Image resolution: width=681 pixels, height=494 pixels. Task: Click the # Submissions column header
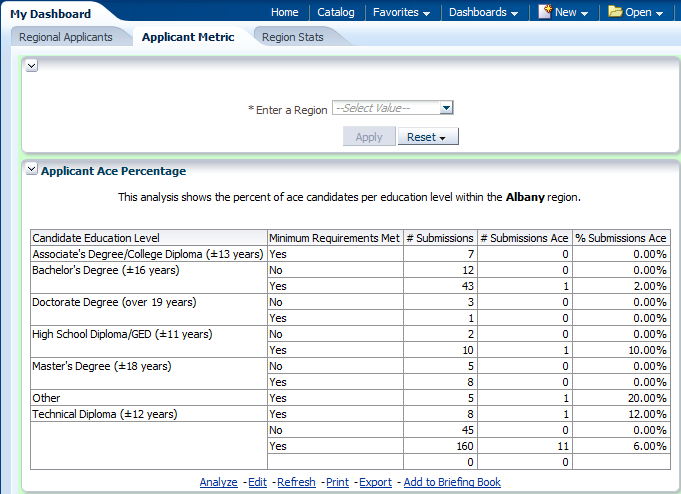click(x=440, y=238)
